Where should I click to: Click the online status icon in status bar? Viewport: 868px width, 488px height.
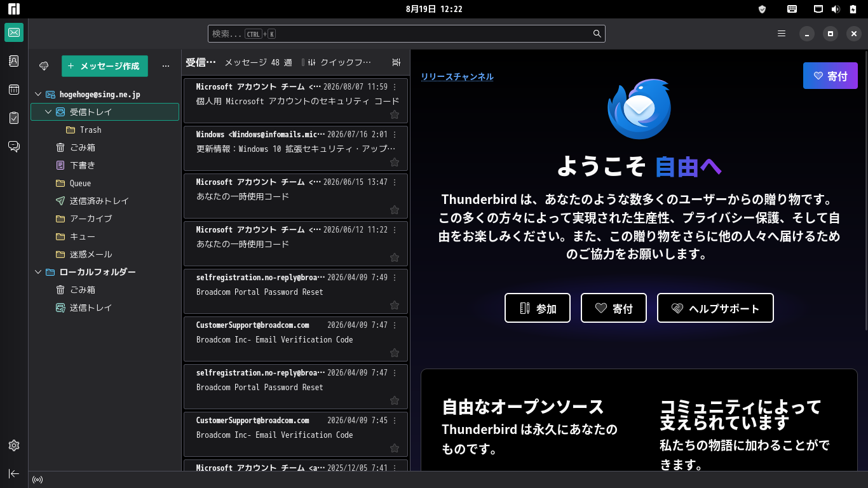(37, 480)
